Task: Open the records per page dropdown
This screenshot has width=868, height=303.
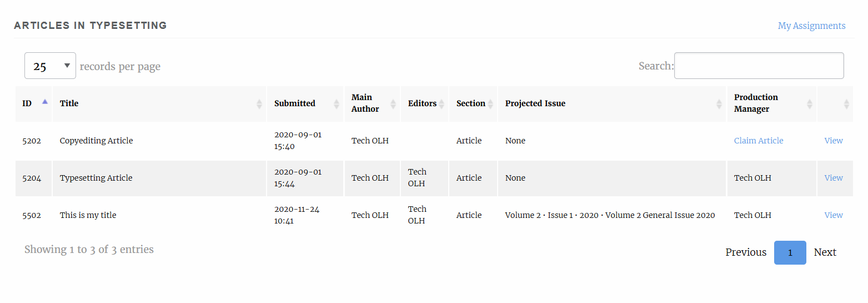Action: click(50, 66)
